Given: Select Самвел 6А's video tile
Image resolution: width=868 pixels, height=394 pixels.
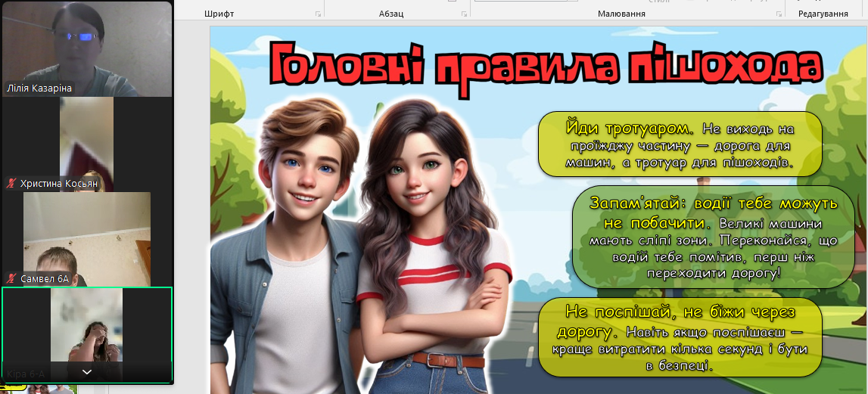Looking at the screenshot, I should (87, 239).
